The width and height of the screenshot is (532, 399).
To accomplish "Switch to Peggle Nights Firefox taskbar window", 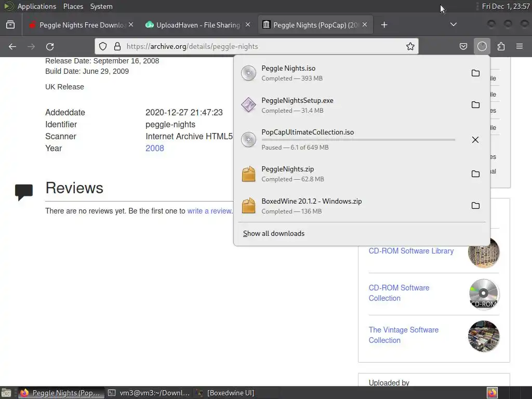I will click(60, 393).
